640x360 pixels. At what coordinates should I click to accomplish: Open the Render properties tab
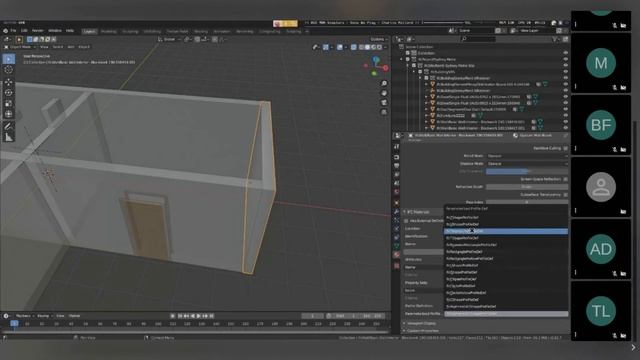pyautogui.click(x=396, y=157)
